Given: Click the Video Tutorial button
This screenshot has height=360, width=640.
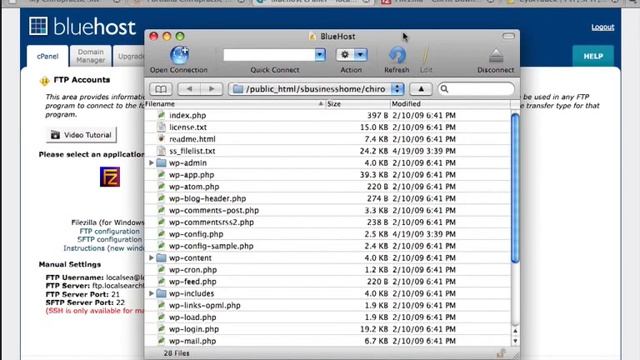Looking at the screenshot, I should coord(81,135).
